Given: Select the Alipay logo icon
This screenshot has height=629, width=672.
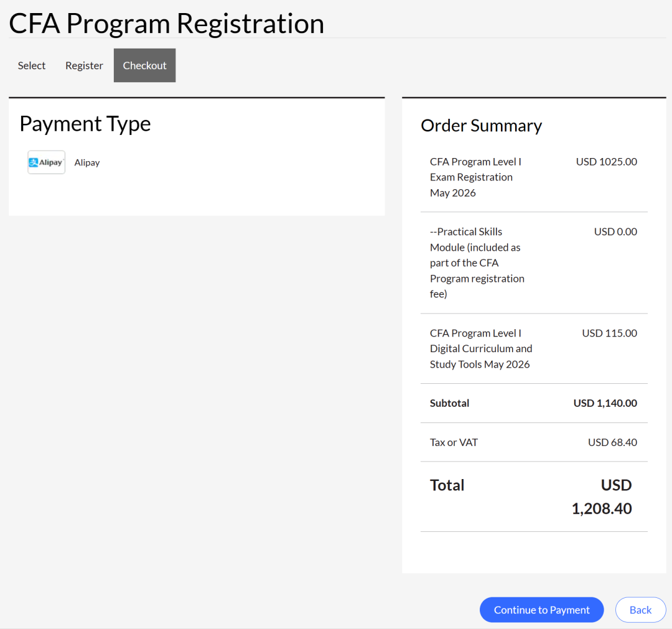Looking at the screenshot, I should click(46, 162).
